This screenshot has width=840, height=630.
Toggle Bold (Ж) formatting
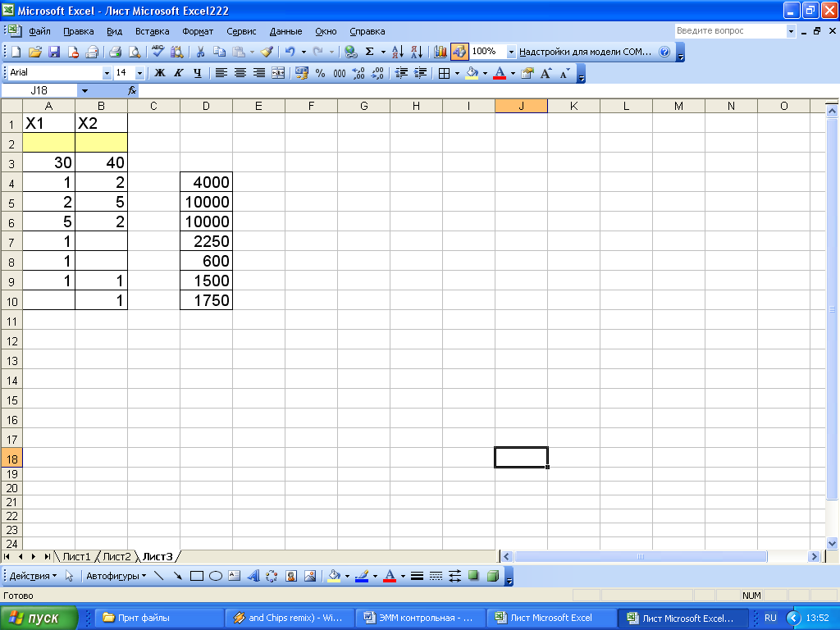pos(160,73)
